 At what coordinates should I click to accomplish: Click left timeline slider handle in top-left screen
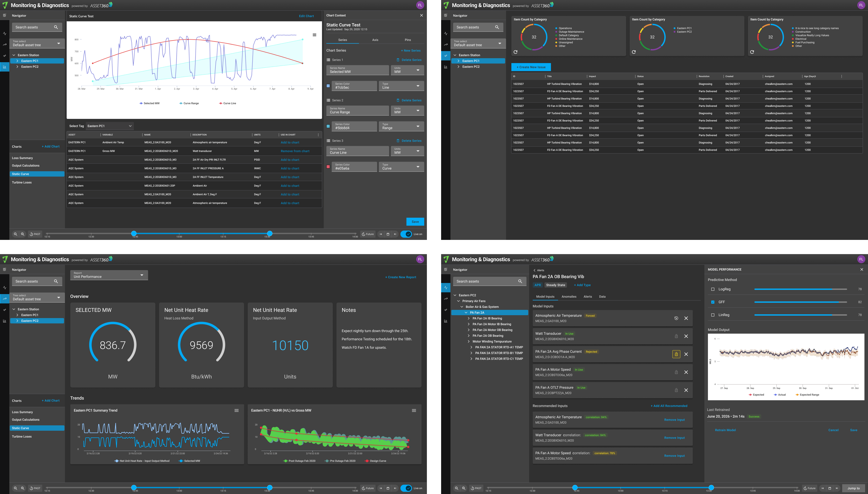pyautogui.click(x=134, y=233)
